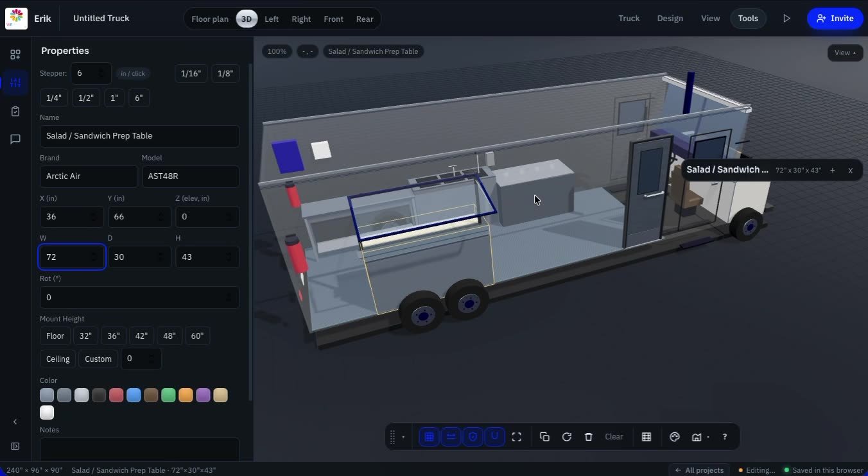Toggle the shield collision button
This screenshot has height=476, width=868.
473,437
